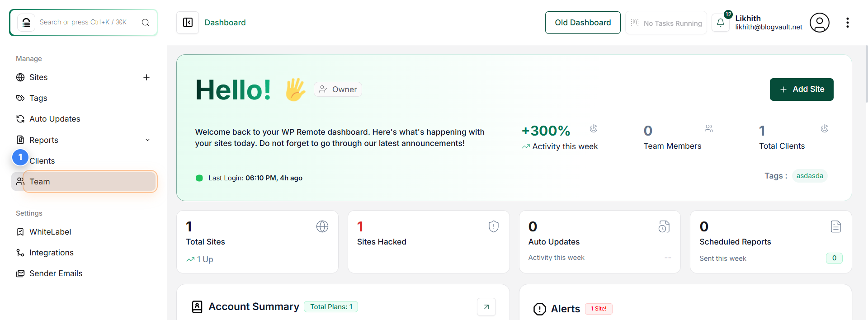The image size is (868, 320).
Task: Click the 1 Site! alerts badge
Action: click(599, 309)
